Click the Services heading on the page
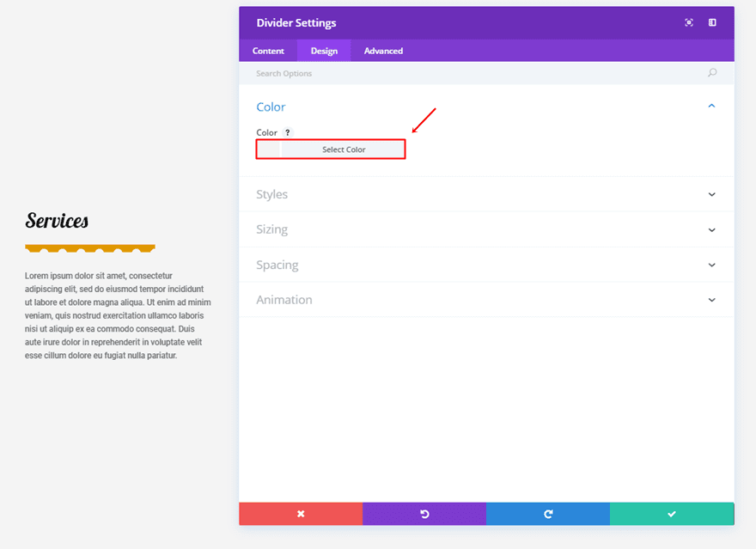Screen dimensions: 756x549 (57, 221)
